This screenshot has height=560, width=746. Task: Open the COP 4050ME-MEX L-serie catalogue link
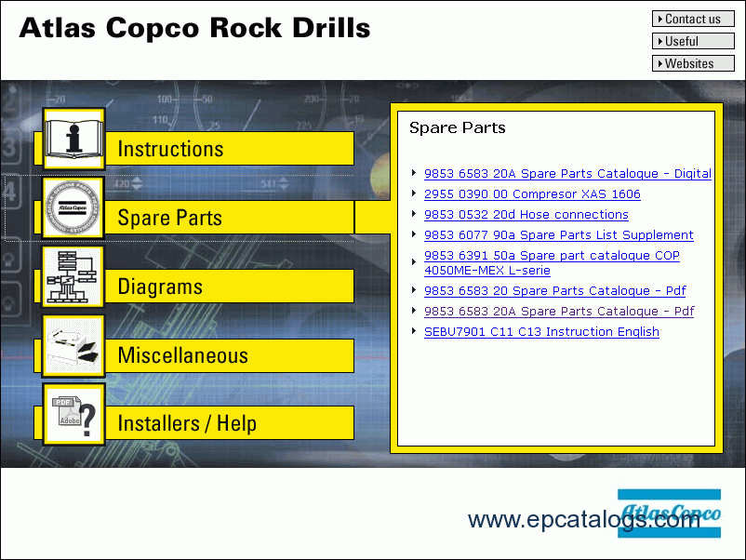point(552,262)
